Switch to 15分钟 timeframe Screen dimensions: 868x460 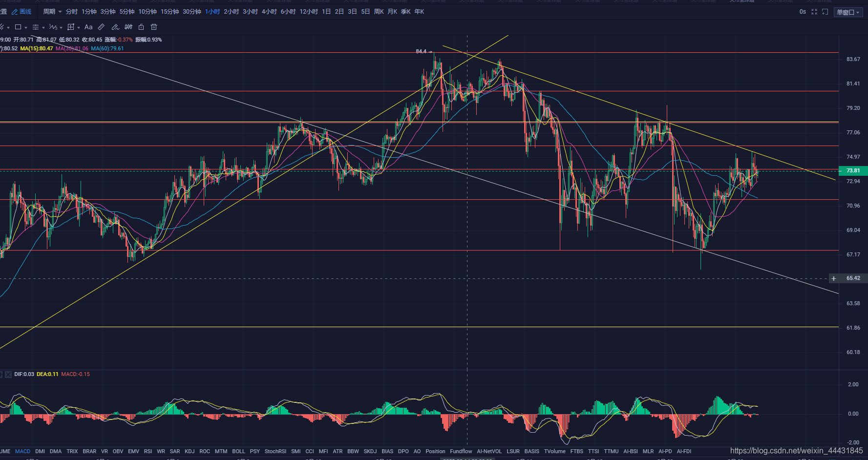170,12
